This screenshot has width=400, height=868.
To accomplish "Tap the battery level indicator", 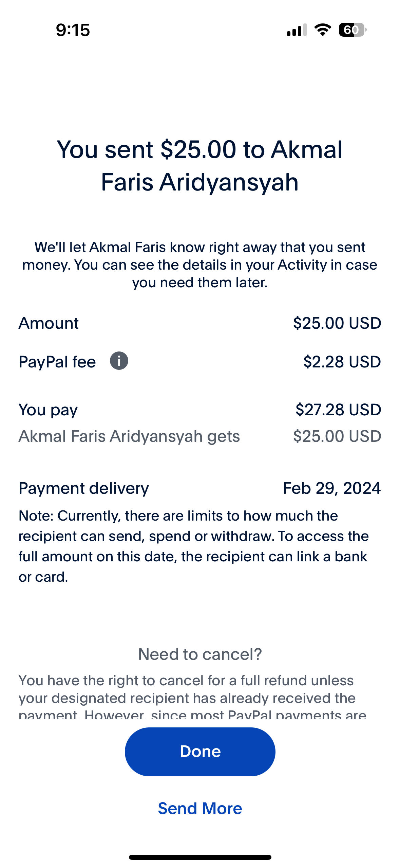I will (x=352, y=30).
